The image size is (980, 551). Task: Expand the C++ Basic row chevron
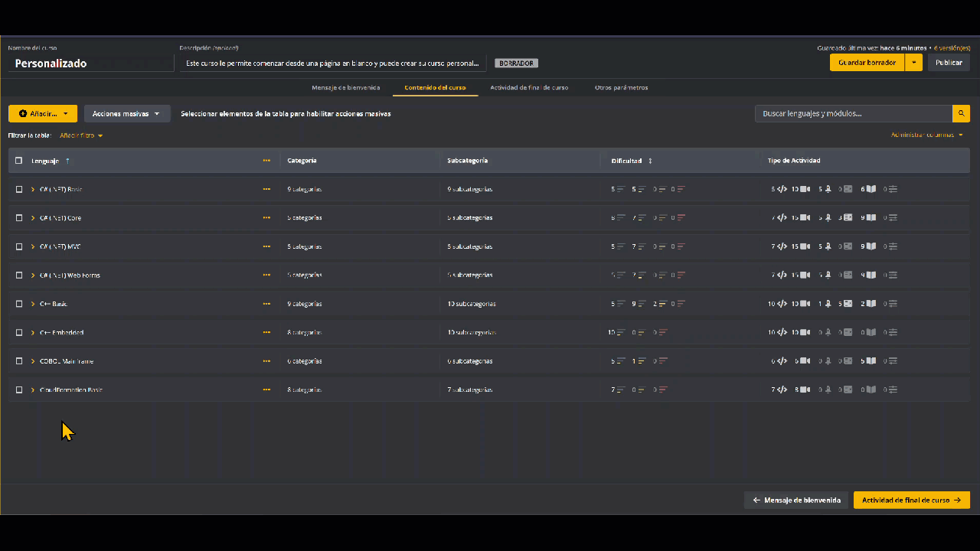pos(33,304)
